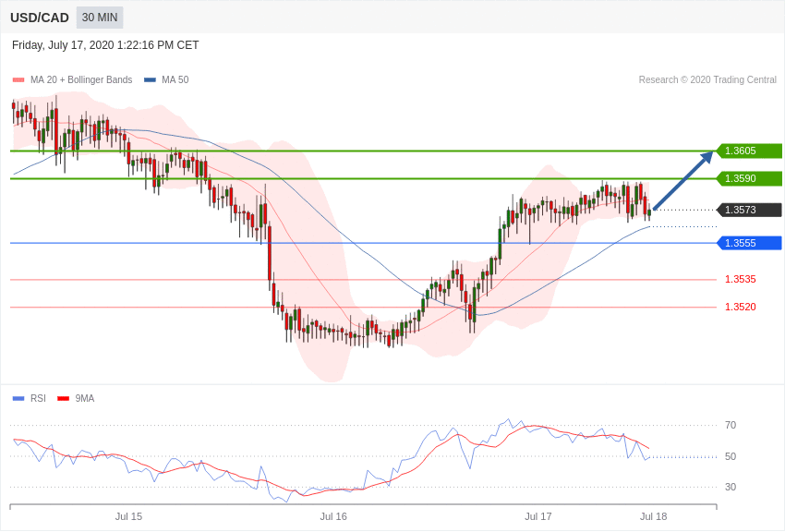The width and height of the screenshot is (785, 532).
Task: Select the current price 1.3573 label
Action: tap(750, 210)
